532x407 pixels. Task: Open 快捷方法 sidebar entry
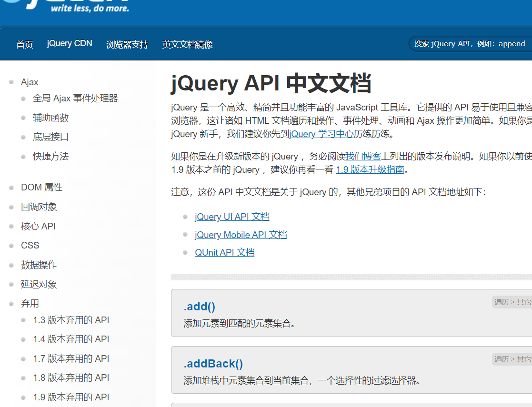tap(51, 156)
